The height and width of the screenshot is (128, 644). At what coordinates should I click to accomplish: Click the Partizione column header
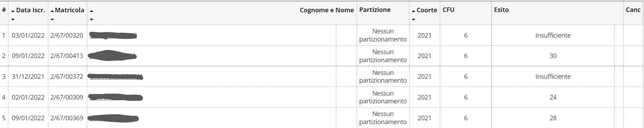pos(375,10)
